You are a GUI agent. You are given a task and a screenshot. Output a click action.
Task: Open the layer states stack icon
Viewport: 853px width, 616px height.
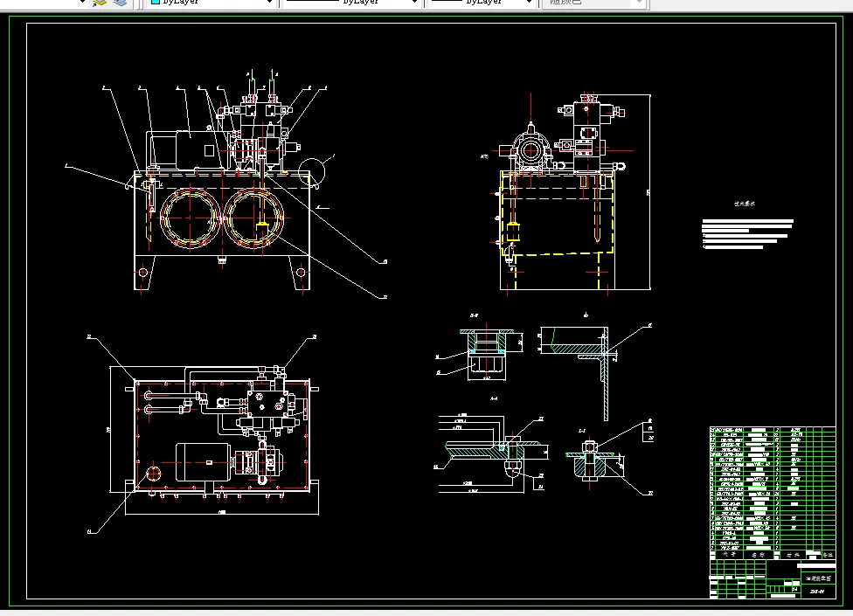(121, 2)
